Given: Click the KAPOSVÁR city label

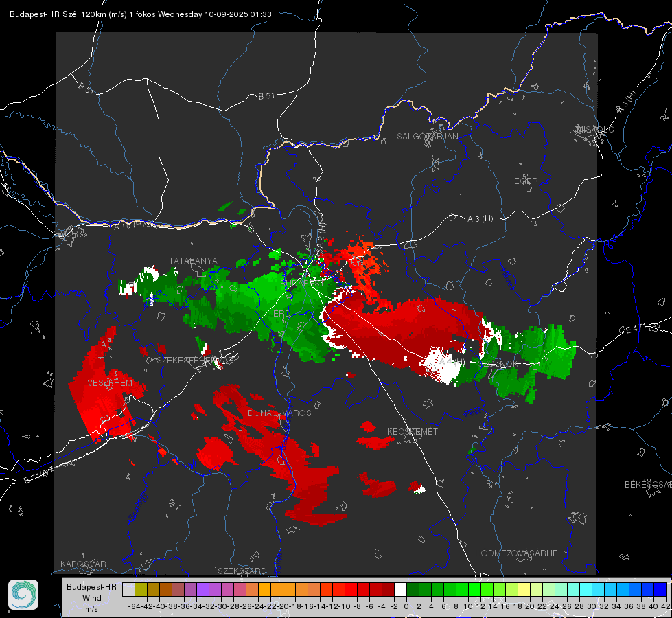Looking at the screenshot, I should point(83,564).
